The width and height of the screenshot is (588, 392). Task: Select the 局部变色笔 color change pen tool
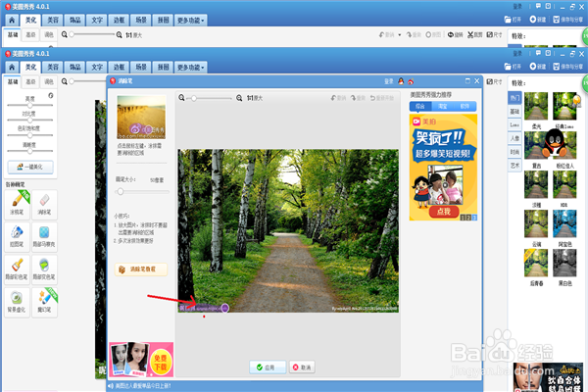point(44,269)
